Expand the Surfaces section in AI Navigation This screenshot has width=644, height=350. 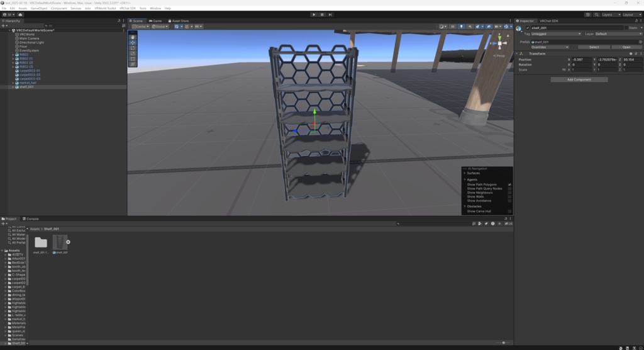pos(465,173)
